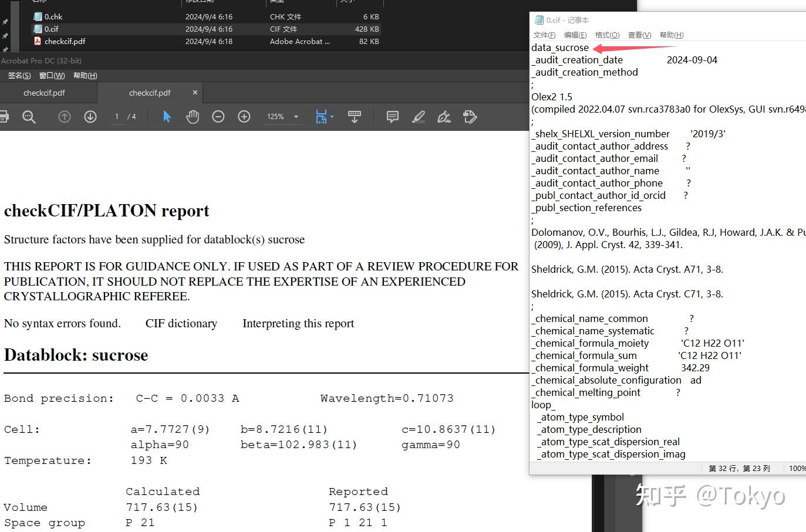The width and height of the screenshot is (806, 532).
Task: Open the Add Comment sticky note tool
Action: [392, 117]
